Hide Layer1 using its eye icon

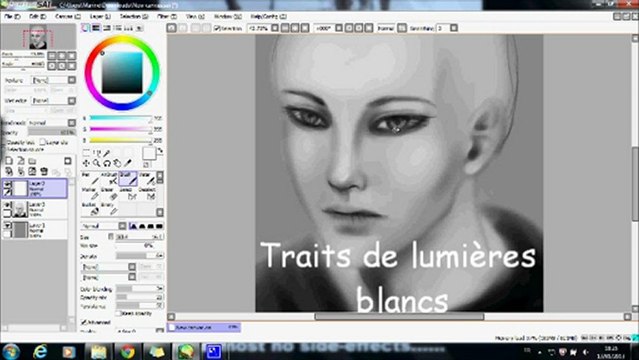[x=7, y=225]
